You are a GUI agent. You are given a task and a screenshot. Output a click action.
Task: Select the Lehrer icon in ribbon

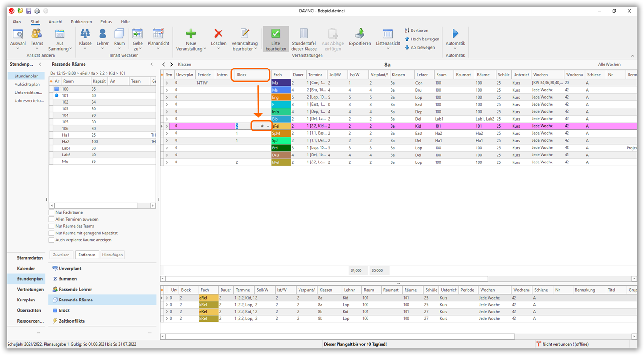(102, 34)
